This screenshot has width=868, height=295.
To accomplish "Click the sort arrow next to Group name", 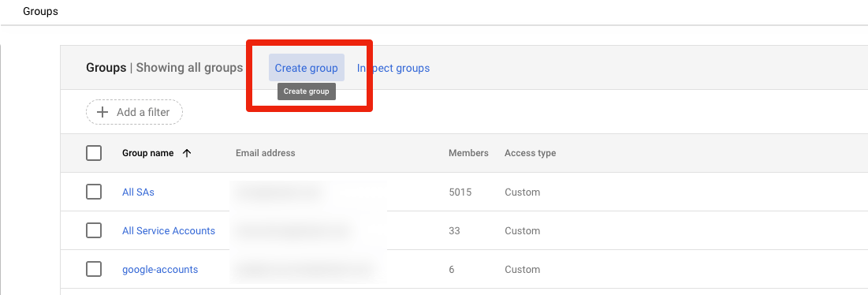I will click(x=187, y=153).
